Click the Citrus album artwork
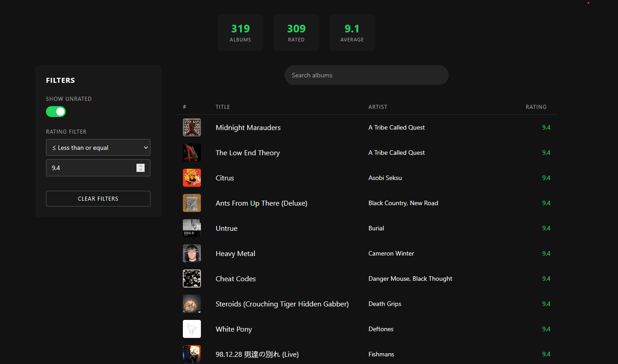 192,178
